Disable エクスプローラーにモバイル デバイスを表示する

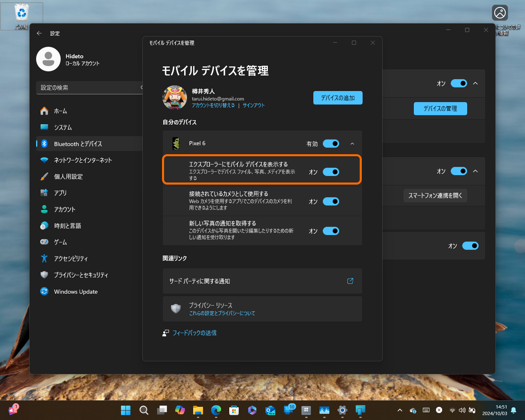point(331,172)
